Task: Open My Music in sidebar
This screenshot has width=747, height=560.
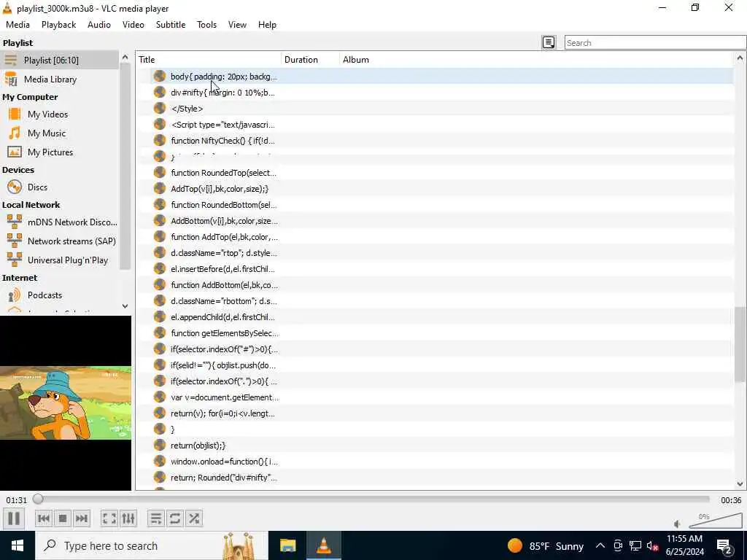Action: pyautogui.click(x=59, y=133)
